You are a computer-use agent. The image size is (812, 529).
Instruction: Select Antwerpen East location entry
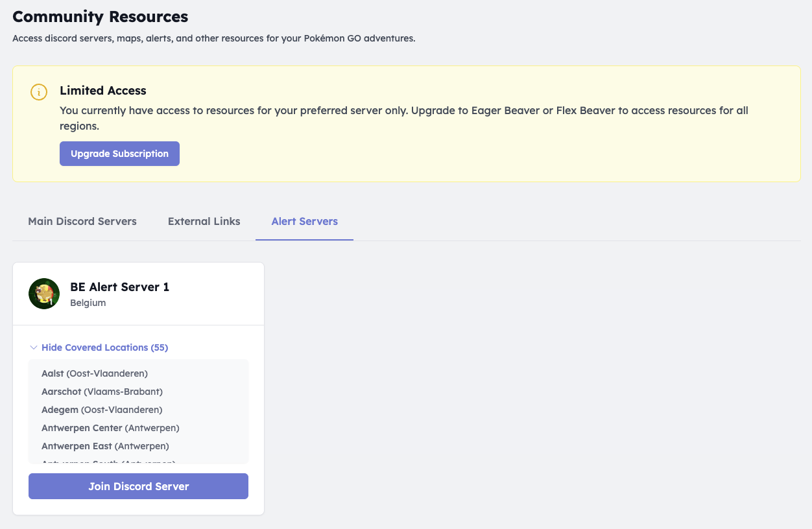pyautogui.click(x=105, y=446)
